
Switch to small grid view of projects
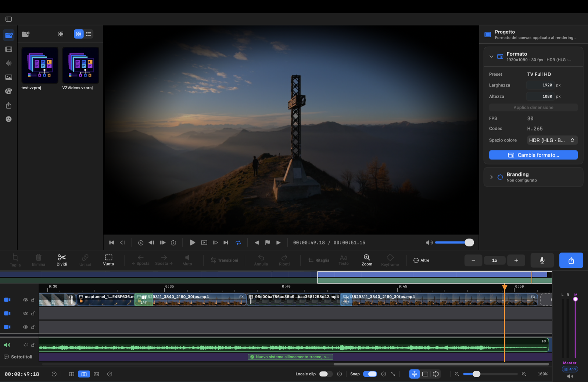click(61, 34)
